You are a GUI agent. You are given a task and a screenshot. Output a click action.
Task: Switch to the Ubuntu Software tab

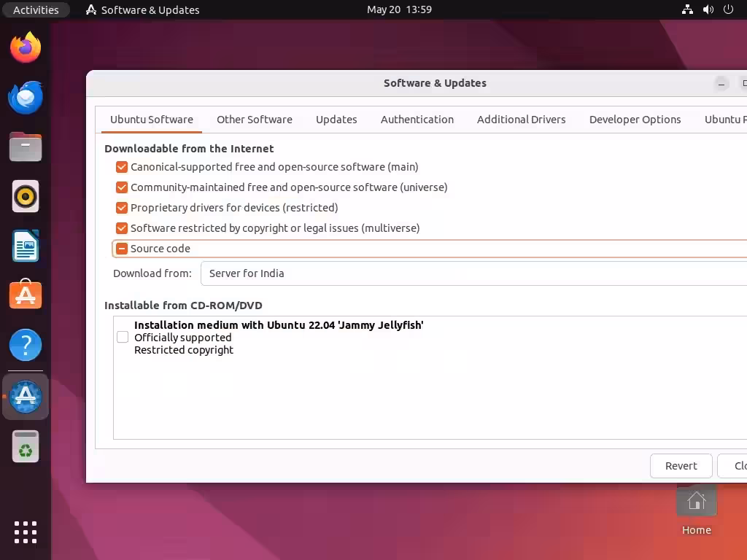pyautogui.click(x=152, y=120)
